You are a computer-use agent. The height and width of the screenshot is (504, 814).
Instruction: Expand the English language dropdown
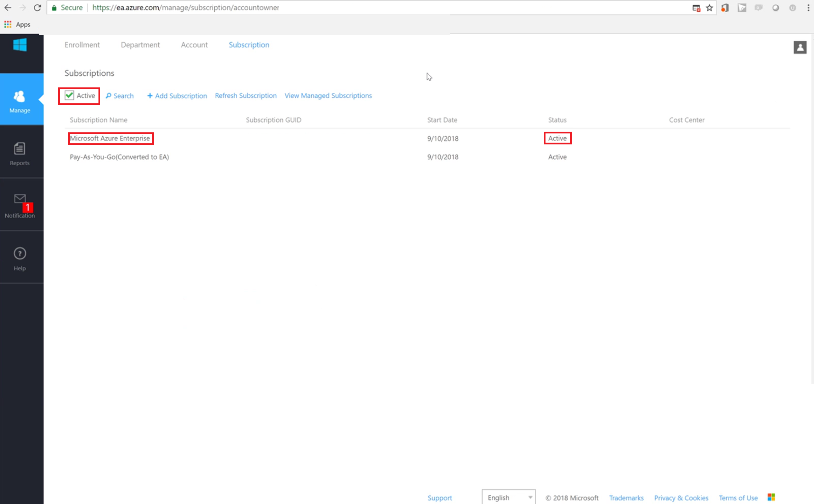tap(508, 497)
